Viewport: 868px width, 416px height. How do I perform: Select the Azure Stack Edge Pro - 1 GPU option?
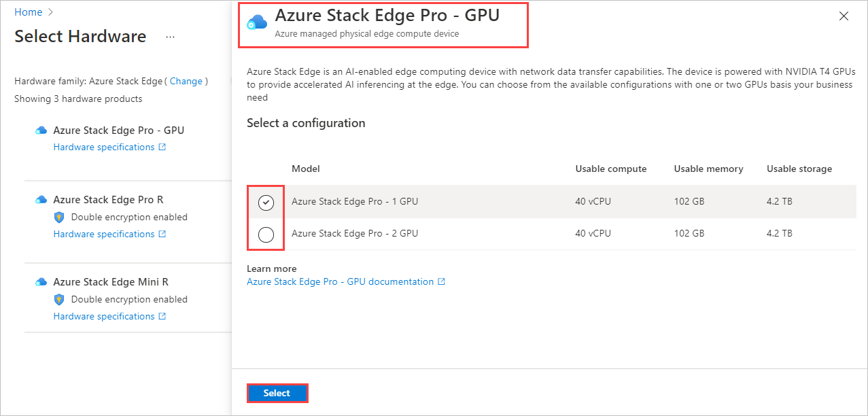click(x=265, y=202)
